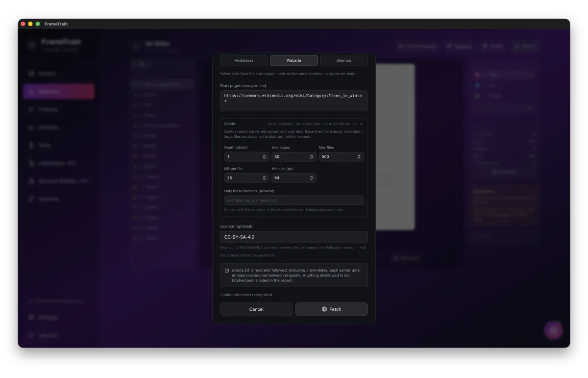The height and width of the screenshot is (378, 588).
Task: Select the Website tab
Action: pos(294,60)
